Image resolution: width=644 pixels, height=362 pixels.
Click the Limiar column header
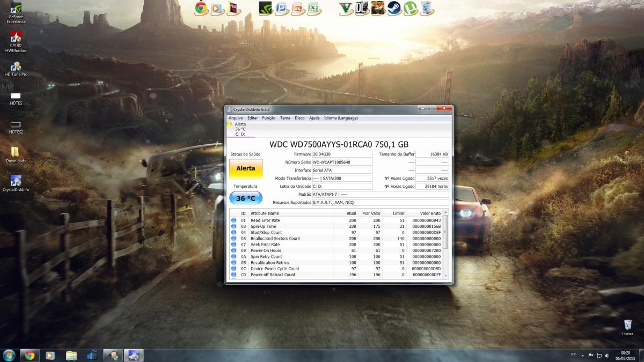point(398,213)
